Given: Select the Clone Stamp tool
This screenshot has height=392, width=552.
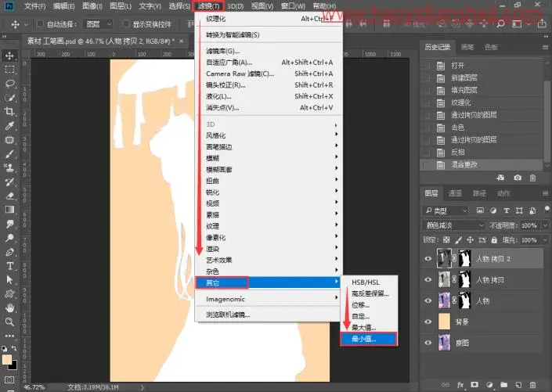Looking at the screenshot, I should pos(9,168).
